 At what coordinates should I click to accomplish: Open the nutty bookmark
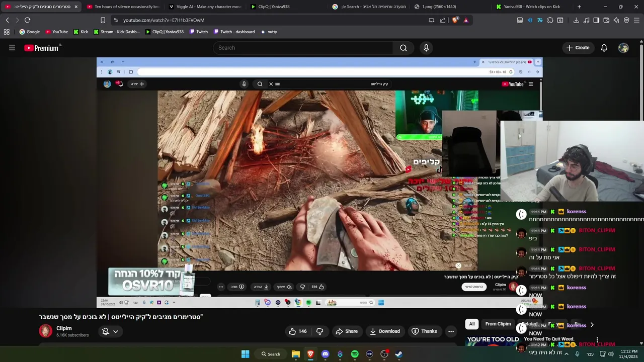269,32
